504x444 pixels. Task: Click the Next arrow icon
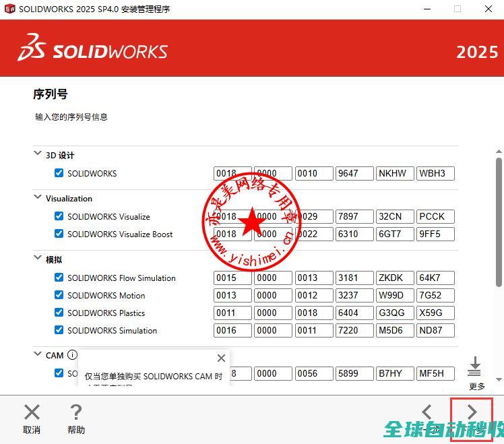472,412
